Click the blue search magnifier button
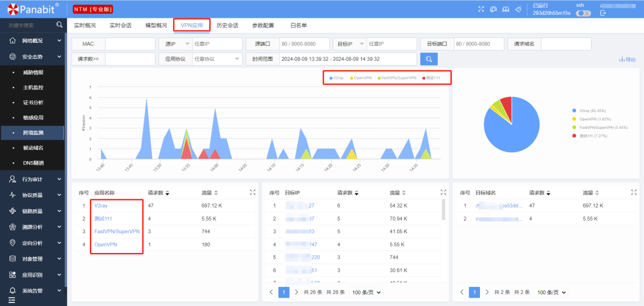Viewport: 644px width, 306px height. (x=429, y=58)
